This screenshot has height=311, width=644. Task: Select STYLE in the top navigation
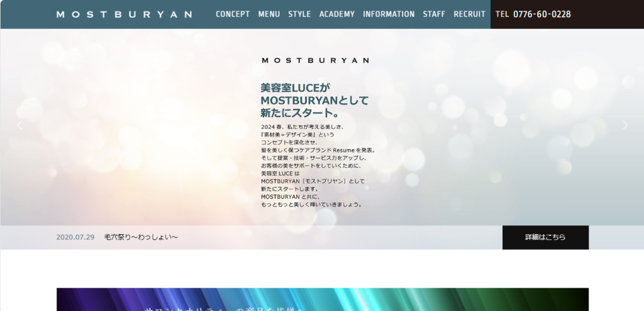click(x=299, y=14)
